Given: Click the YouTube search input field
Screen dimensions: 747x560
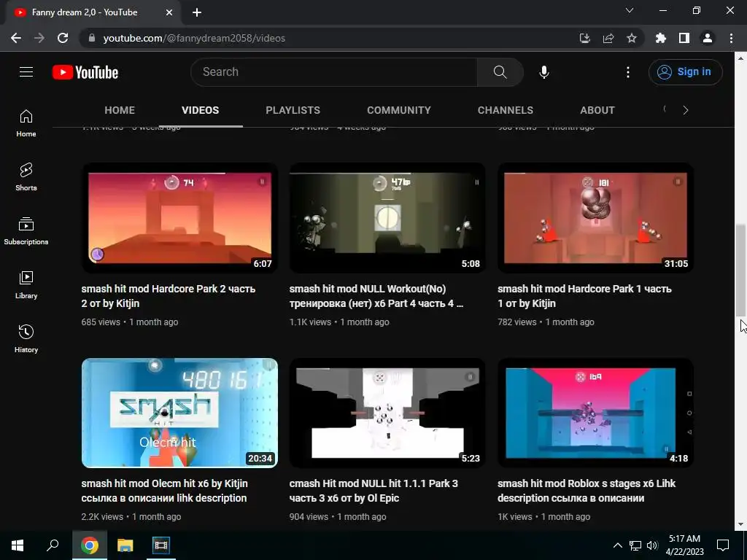Looking at the screenshot, I should (x=334, y=72).
